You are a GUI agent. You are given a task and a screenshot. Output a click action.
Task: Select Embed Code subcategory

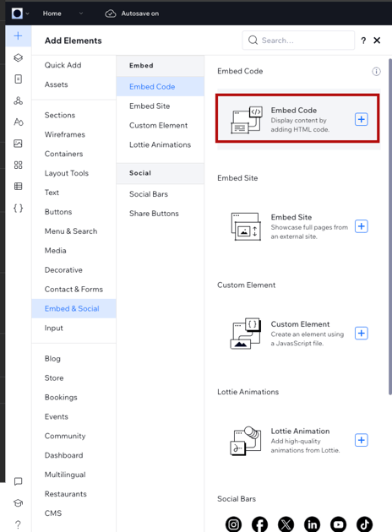coord(161,86)
